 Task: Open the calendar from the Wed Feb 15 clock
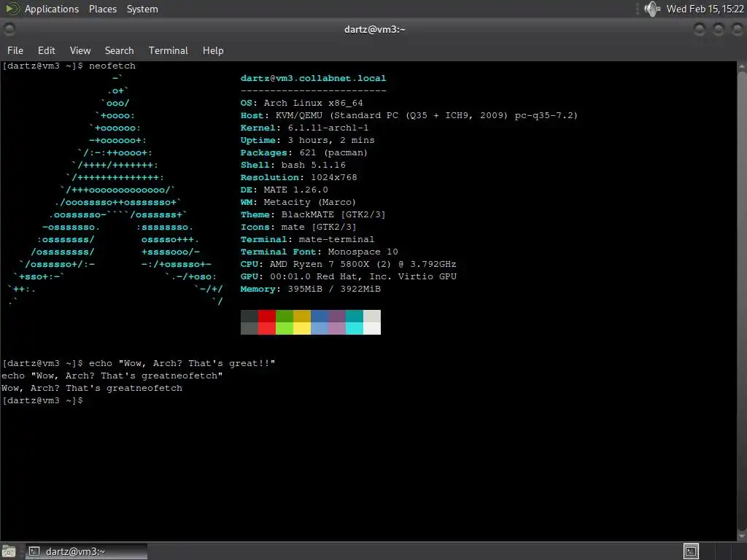coord(705,9)
